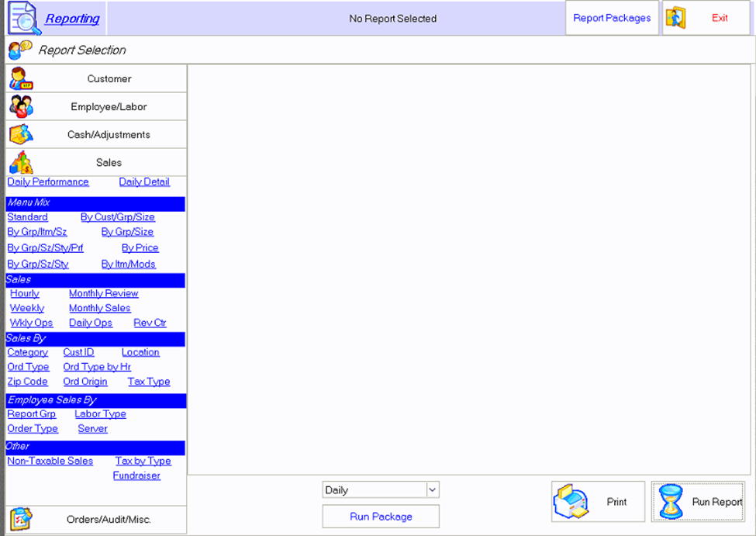
Task: Click the Other section header
Action: tap(95, 448)
